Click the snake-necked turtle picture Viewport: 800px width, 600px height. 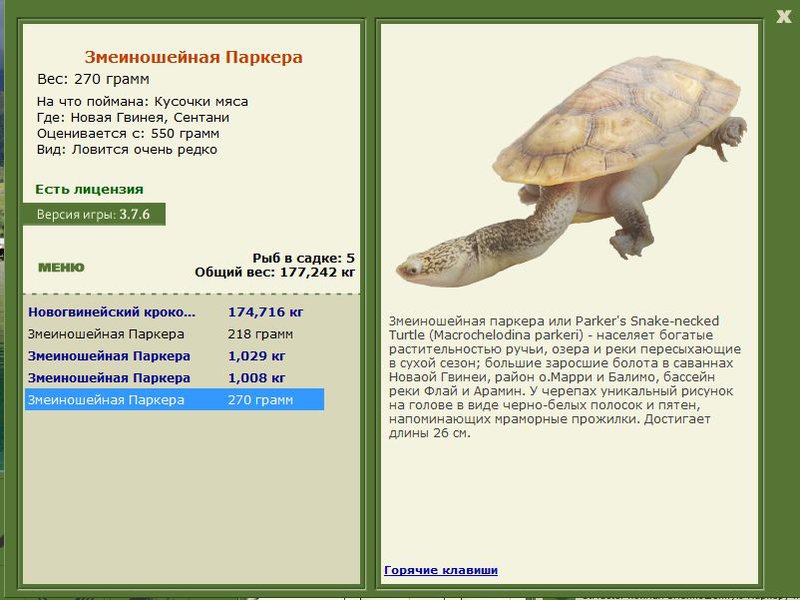click(571, 171)
